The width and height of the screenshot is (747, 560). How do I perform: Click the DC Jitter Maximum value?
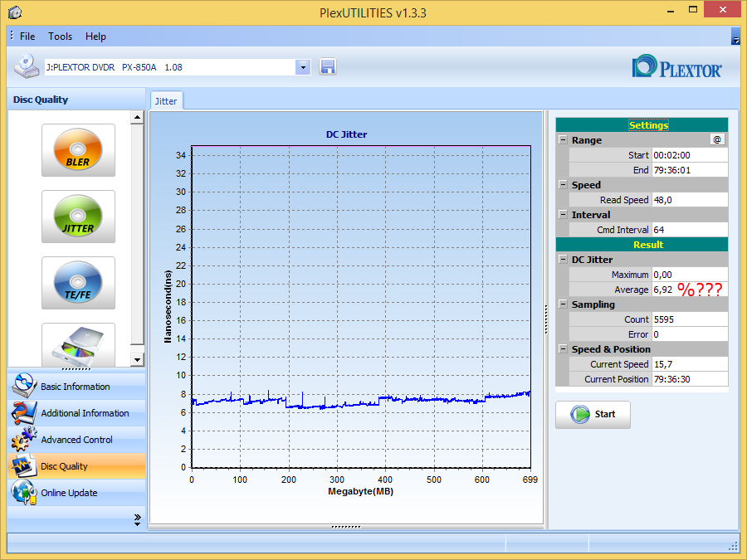point(690,275)
